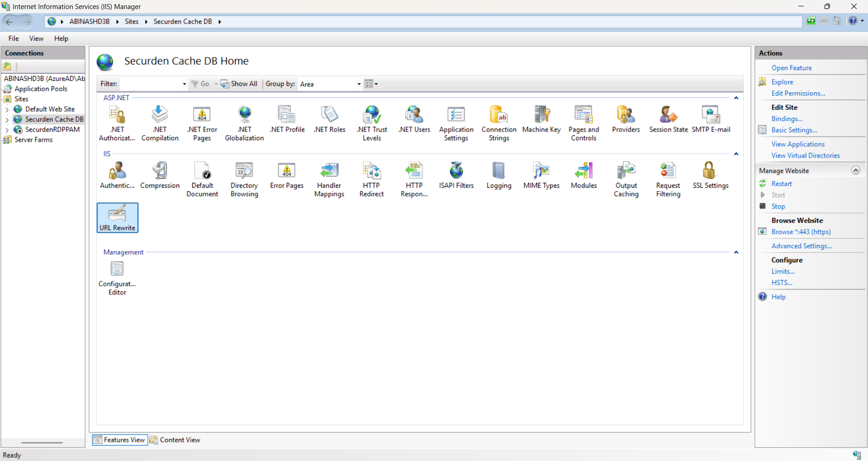Expand the SecurdenRDPPAM tree node

(x=7, y=130)
